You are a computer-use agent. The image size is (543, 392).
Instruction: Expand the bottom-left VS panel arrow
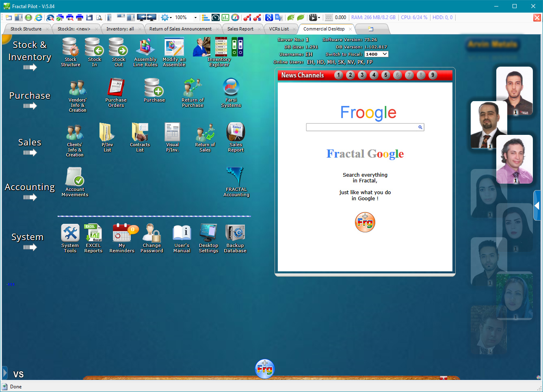(5, 373)
